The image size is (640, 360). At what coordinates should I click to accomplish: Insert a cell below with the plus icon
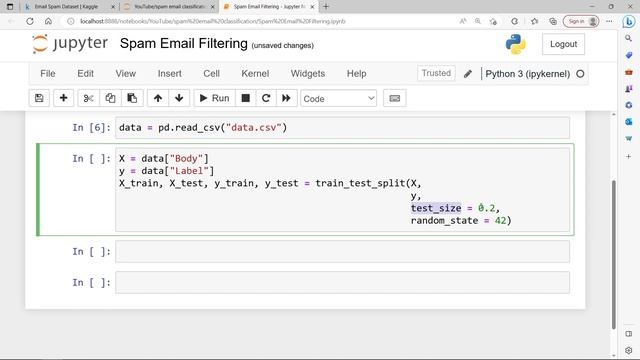click(x=63, y=98)
